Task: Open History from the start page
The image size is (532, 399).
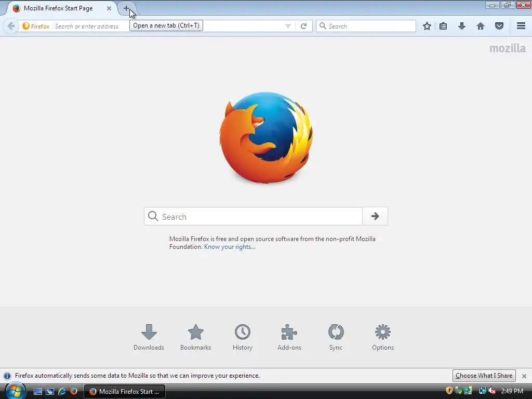Action: [242, 338]
